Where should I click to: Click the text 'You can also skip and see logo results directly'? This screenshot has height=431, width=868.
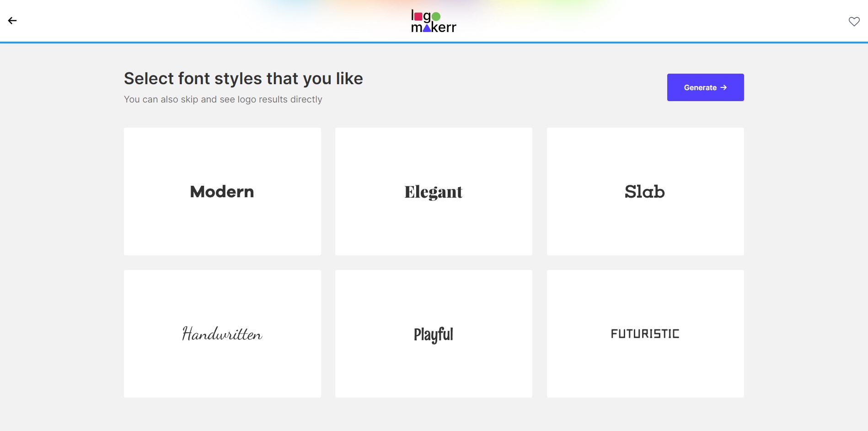223,99
